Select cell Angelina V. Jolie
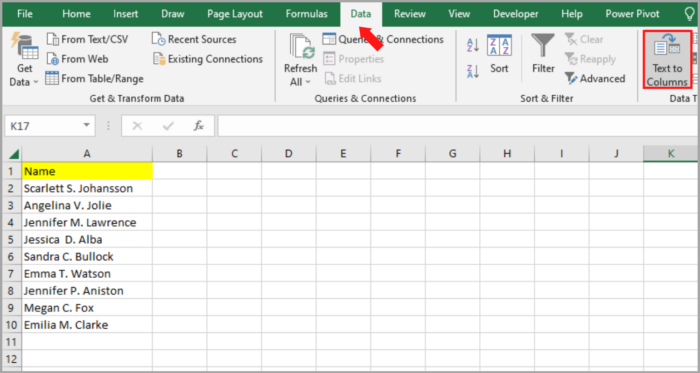 (x=87, y=205)
